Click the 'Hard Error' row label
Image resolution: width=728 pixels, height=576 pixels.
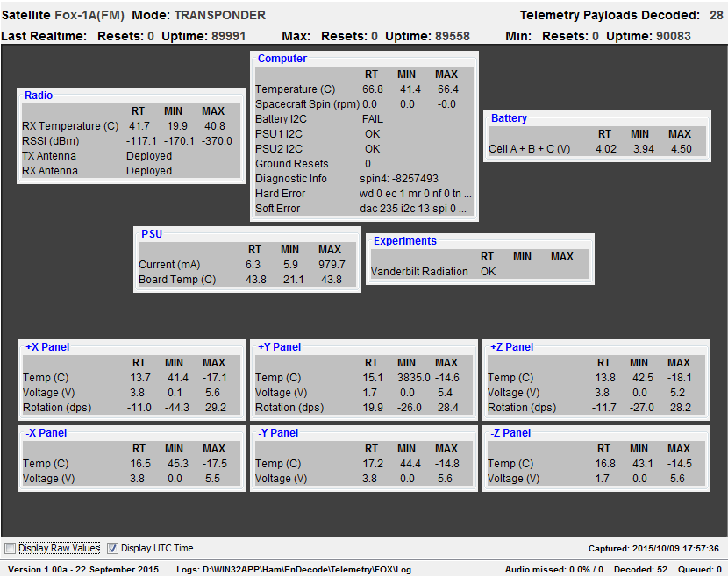click(281, 193)
